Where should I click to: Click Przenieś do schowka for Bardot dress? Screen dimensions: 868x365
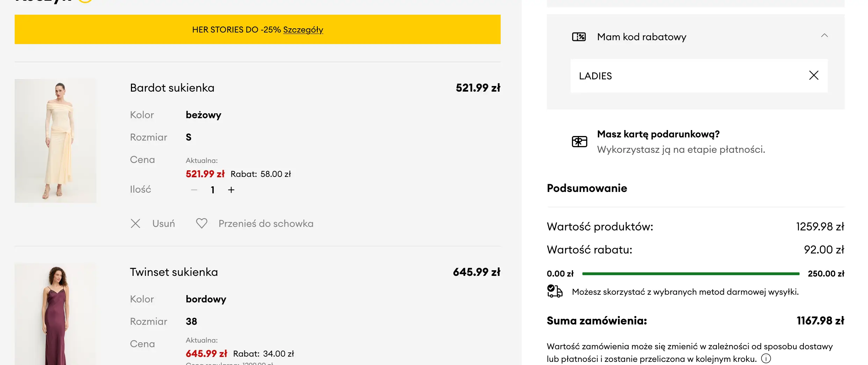[x=266, y=224]
